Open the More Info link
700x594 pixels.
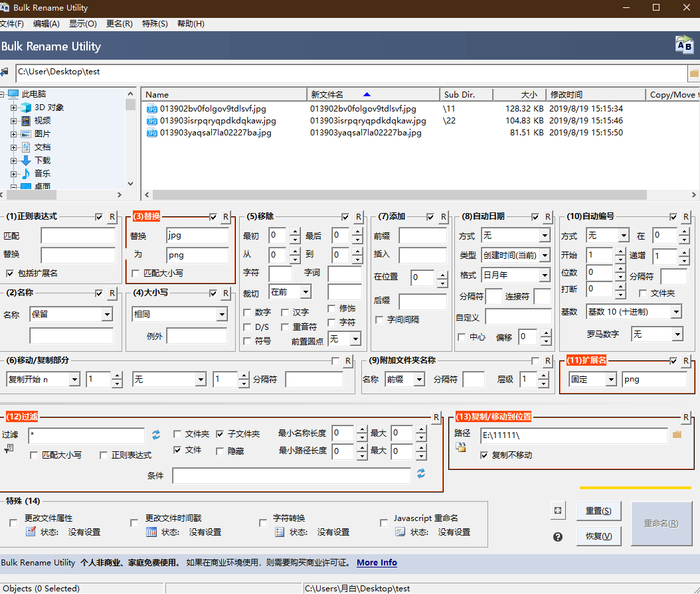pyautogui.click(x=377, y=563)
